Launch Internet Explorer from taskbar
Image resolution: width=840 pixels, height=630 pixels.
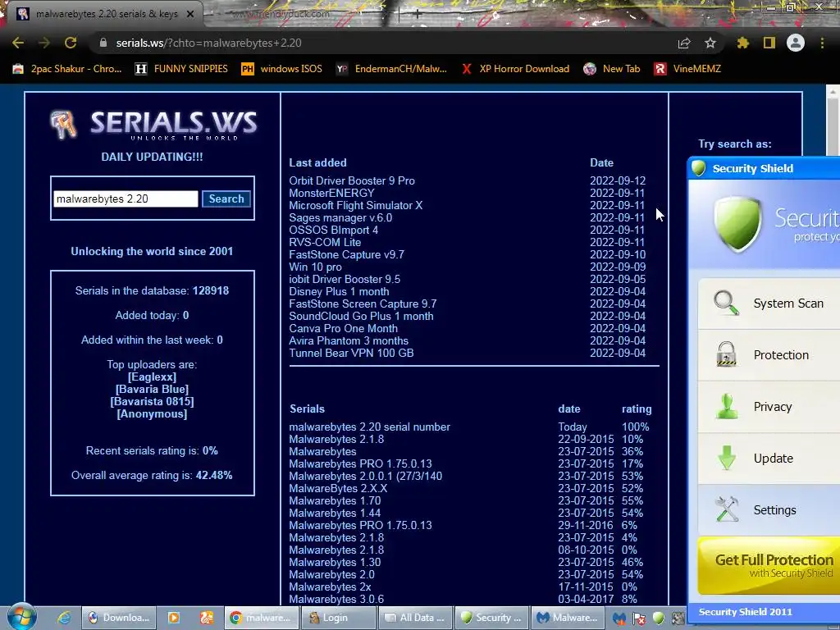point(64,618)
